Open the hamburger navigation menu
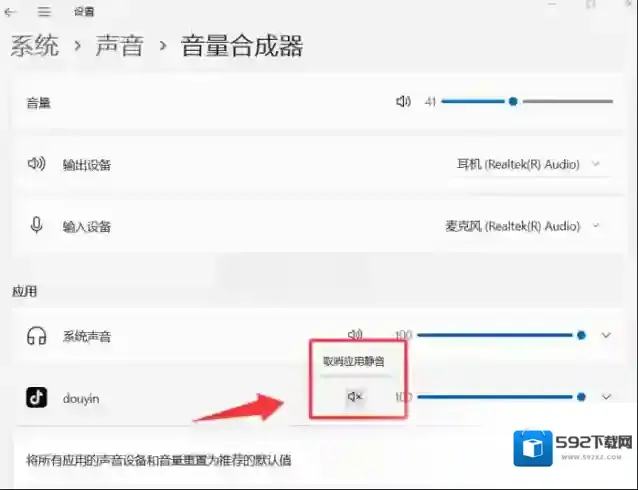638x490 pixels. point(44,12)
